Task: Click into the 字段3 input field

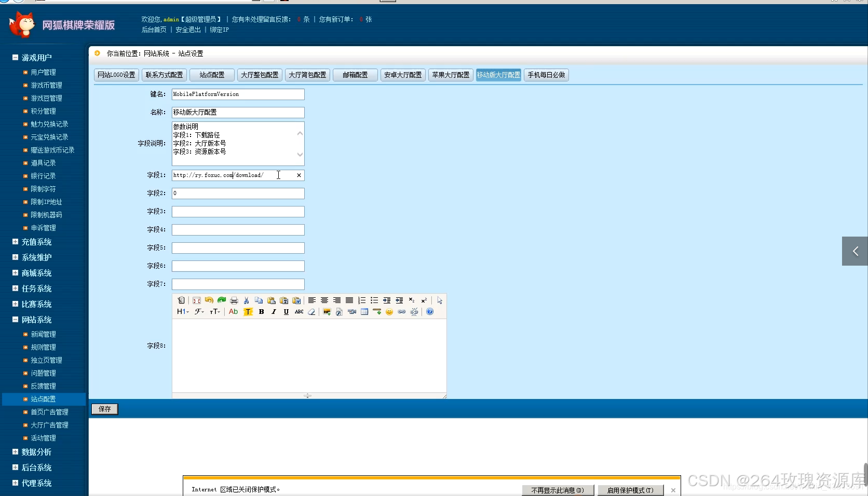Action: 238,212
